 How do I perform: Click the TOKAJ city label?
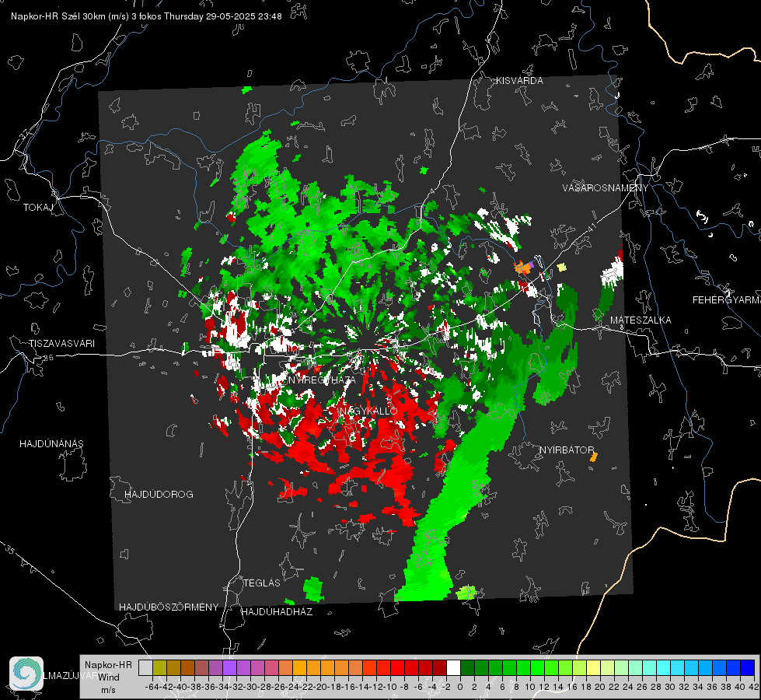click(x=38, y=208)
